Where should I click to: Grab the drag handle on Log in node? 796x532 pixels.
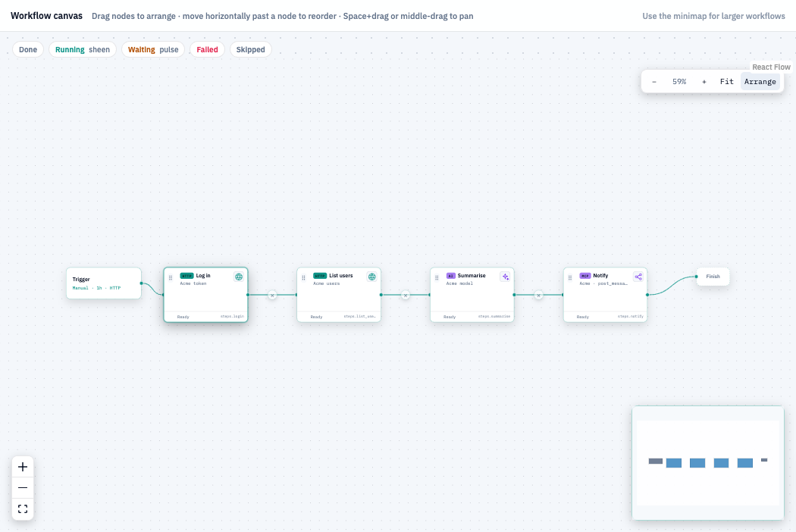171,277
